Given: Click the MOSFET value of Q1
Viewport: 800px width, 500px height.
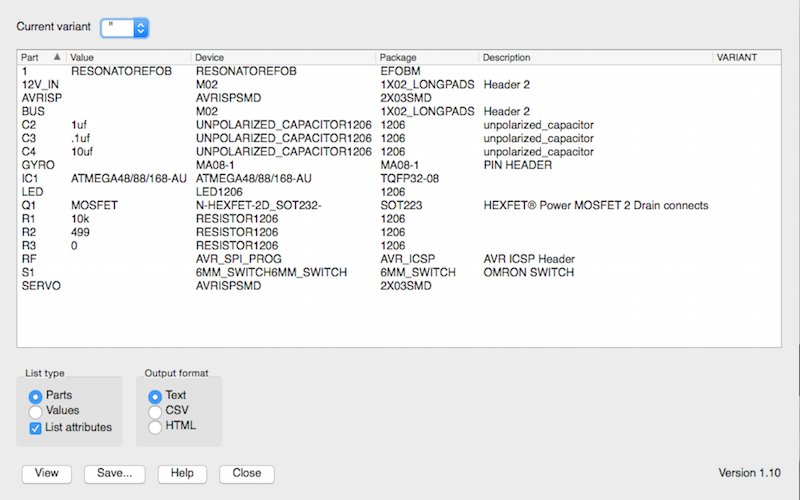Looking at the screenshot, I should click(94, 205).
